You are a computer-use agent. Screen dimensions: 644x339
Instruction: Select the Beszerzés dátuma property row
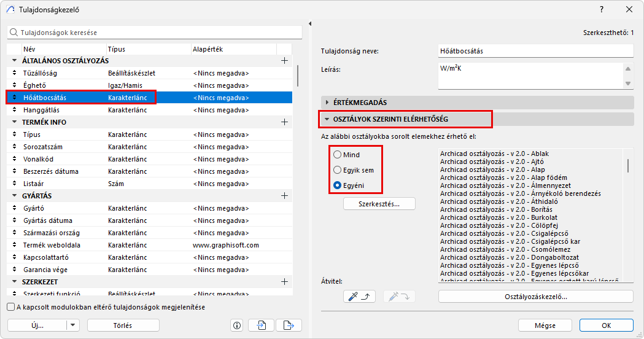(149, 171)
